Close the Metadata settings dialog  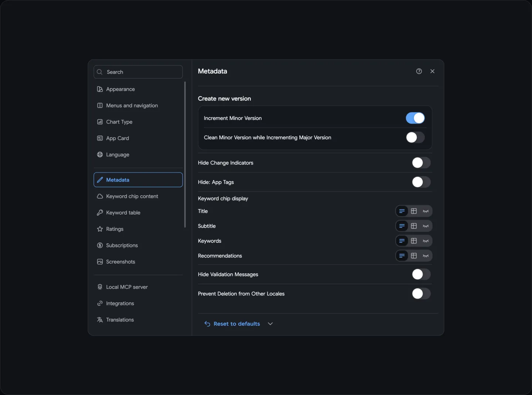pyautogui.click(x=432, y=71)
